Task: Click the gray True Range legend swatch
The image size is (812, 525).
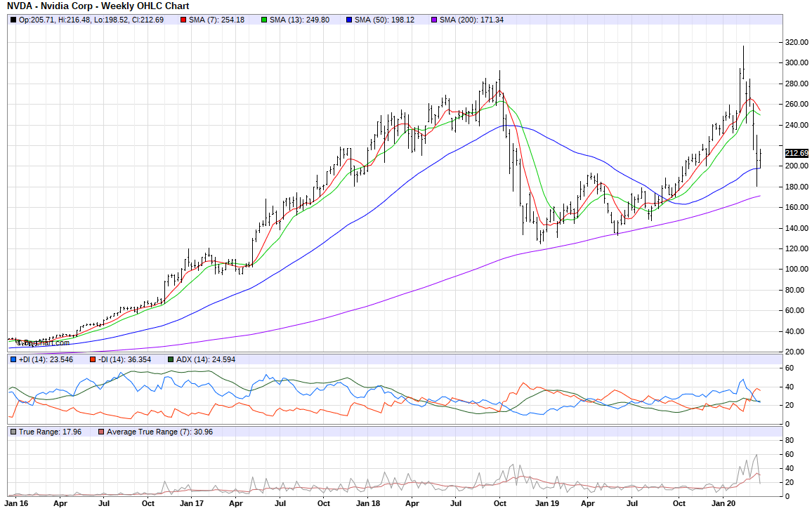Action: pyautogui.click(x=13, y=432)
